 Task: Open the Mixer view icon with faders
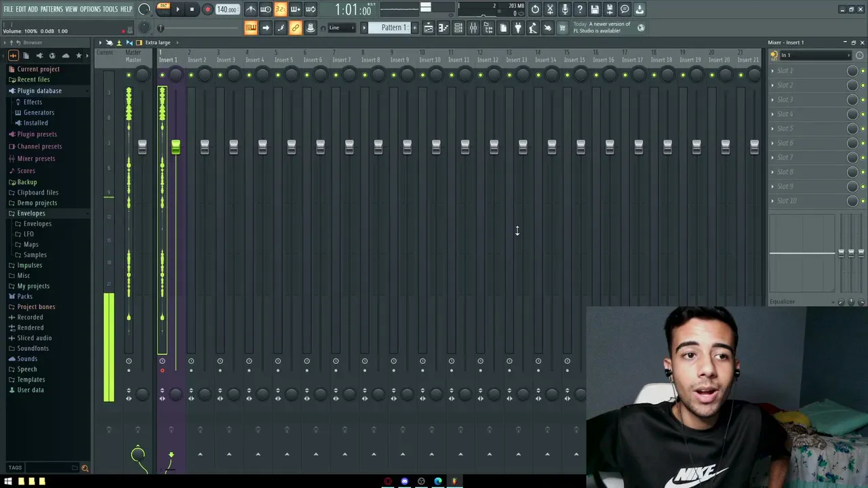tap(473, 28)
